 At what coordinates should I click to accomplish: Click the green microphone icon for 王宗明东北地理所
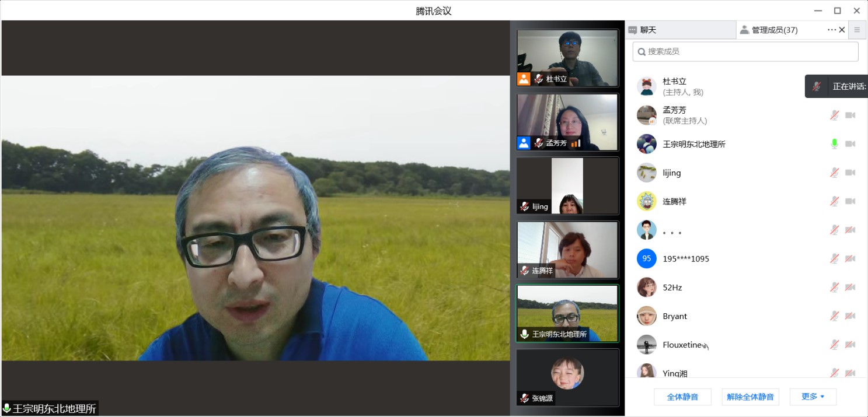click(835, 144)
